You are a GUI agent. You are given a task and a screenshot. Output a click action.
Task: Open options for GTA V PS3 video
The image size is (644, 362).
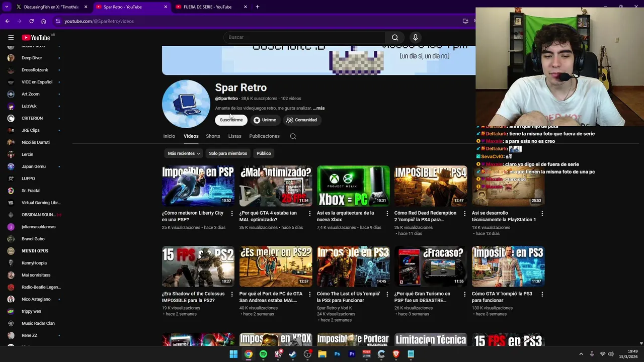(x=542, y=294)
